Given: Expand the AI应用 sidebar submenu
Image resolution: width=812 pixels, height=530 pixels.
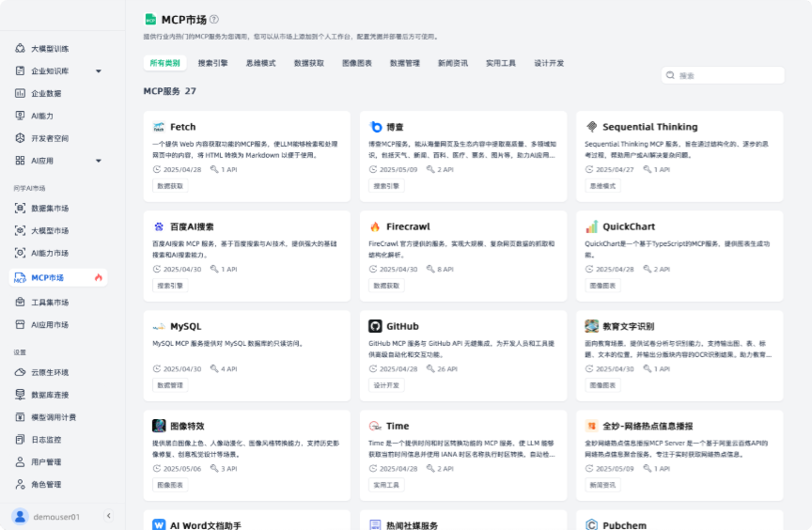Looking at the screenshot, I should tap(99, 161).
